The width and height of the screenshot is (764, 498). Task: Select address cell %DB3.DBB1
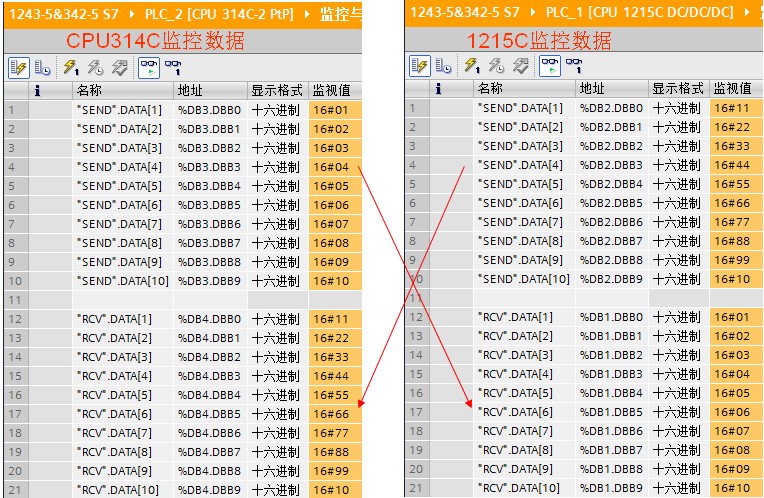coord(210,129)
